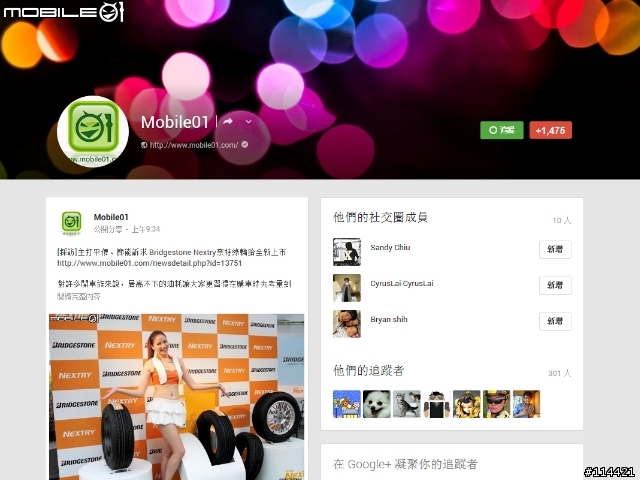Open the man in blue shirt follower avatar

pos(526,404)
